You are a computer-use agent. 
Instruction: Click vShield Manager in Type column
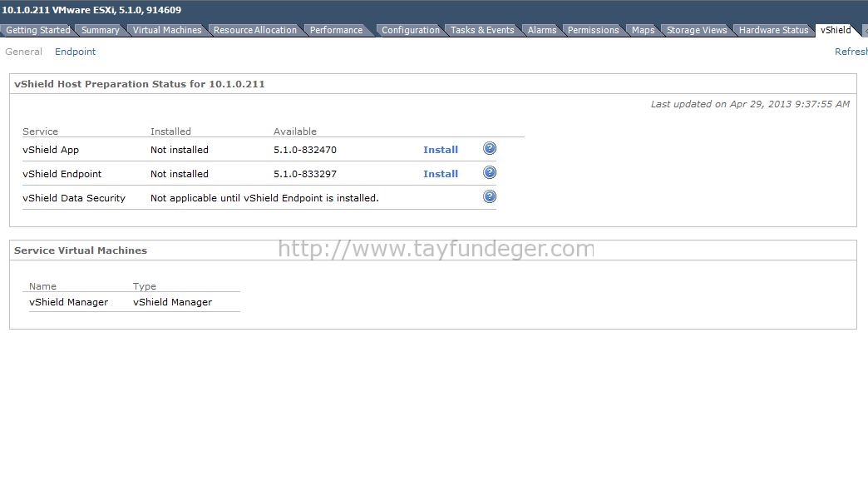click(x=172, y=302)
